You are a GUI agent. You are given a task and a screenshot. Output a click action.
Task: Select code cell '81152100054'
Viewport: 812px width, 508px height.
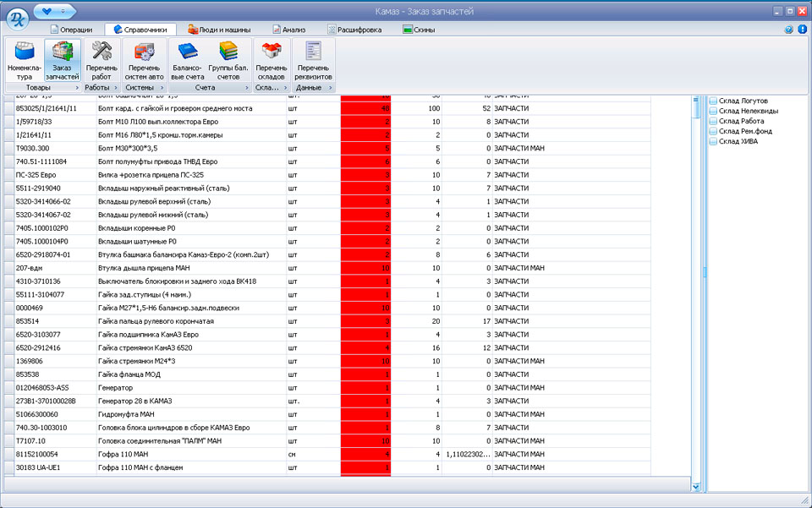click(x=56, y=454)
